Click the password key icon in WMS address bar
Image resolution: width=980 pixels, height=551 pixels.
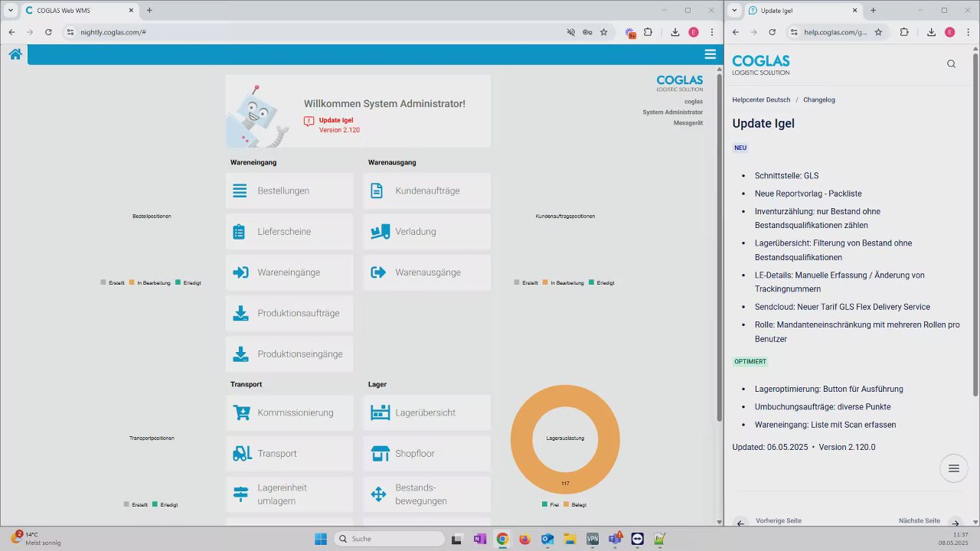(x=587, y=32)
